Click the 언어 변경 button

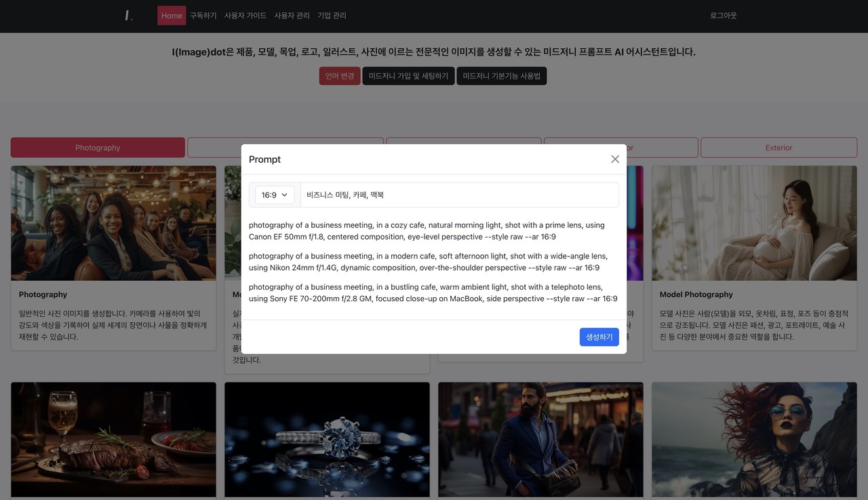point(340,76)
